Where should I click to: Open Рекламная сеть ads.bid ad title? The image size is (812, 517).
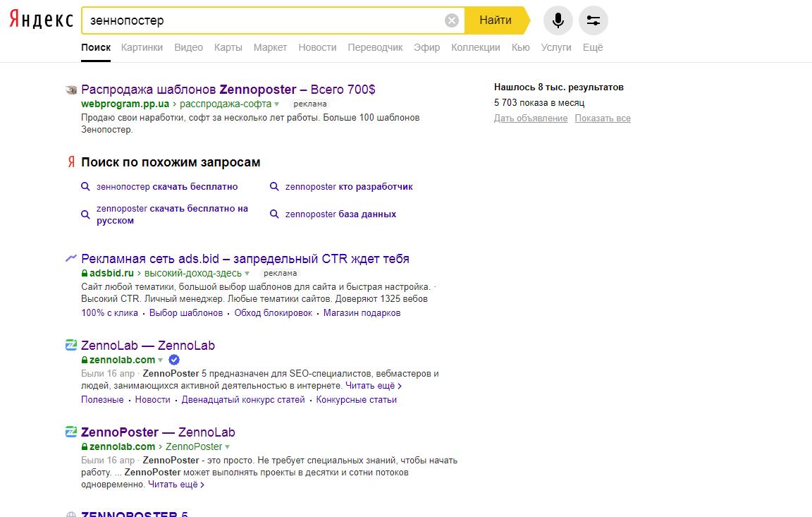(x=245, y=258)
